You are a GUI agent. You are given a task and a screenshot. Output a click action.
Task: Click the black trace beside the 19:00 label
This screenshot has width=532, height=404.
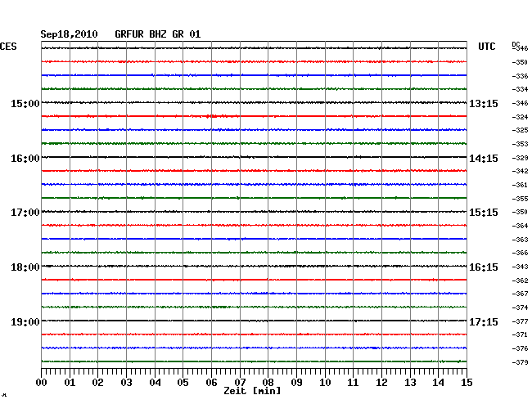tap(254, 321)
